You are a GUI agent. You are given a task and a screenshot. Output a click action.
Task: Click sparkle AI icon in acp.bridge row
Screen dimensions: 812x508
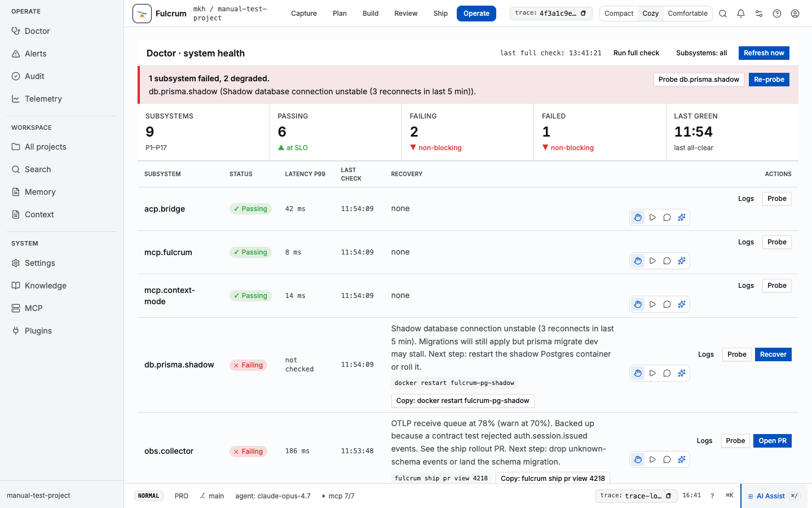point(682,217)
